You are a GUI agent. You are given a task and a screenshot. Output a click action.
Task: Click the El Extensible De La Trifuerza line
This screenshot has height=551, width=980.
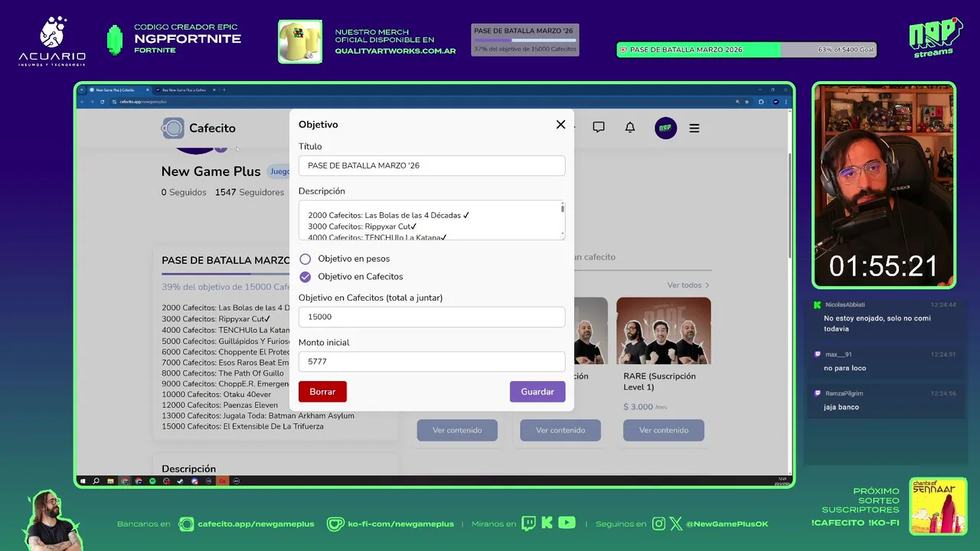[243, 427]
